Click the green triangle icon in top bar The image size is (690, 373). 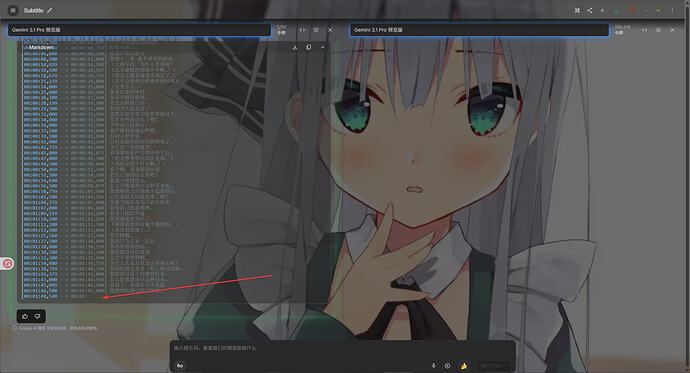(616, 11)
